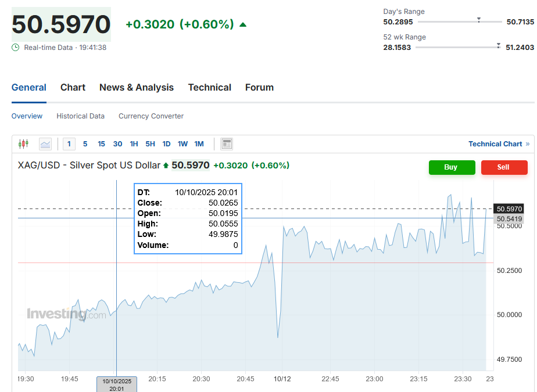This screenshot has height=392, width=537.
Task: Click the 10/10/2025 20:01 time axis marker
Action: pyautogui.click(x=117, y=385)
